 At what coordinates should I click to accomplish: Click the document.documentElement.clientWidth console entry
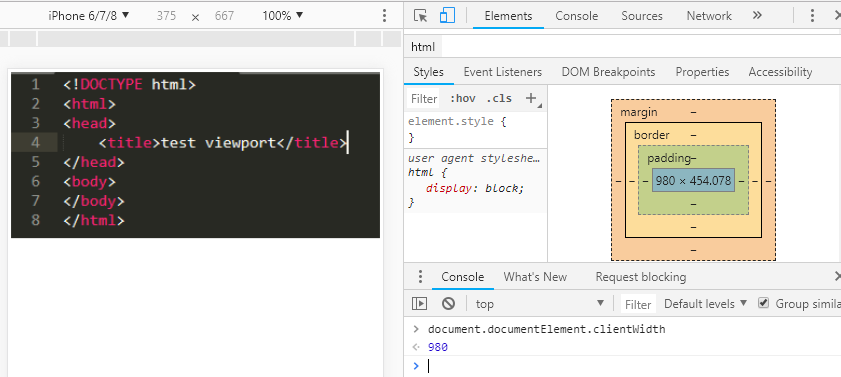[x=546, y=329]
